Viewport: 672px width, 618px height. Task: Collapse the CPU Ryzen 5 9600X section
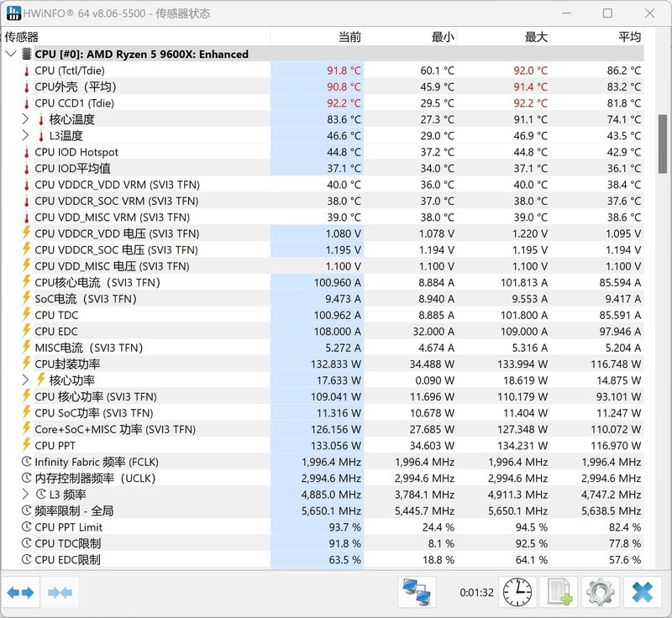coord(10,54)
